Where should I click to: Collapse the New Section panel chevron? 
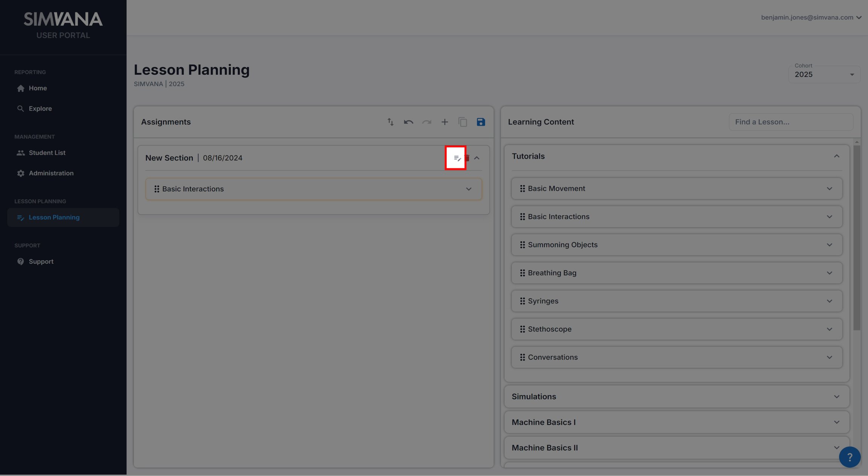(x=478, y=158)
